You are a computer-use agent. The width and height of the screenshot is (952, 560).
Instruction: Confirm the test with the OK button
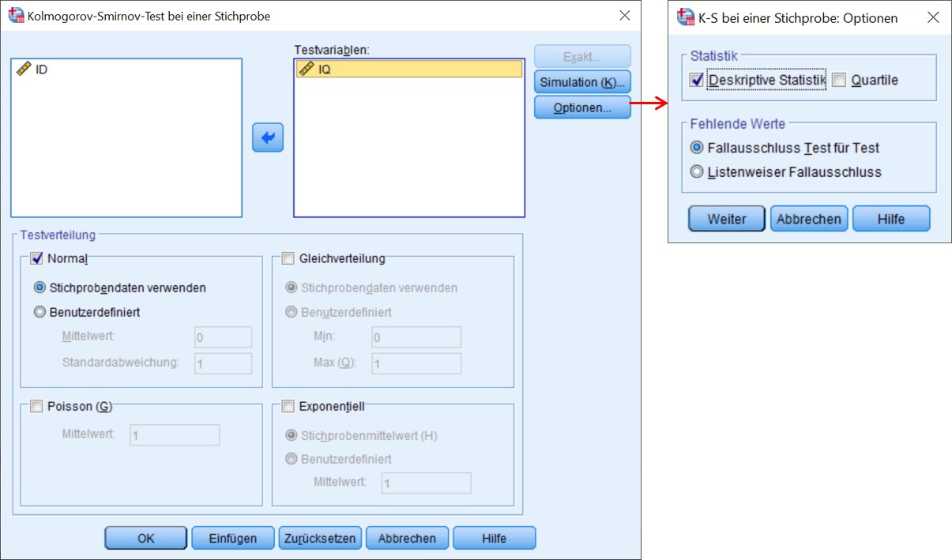pyautogui.click(x=145, y=538)
